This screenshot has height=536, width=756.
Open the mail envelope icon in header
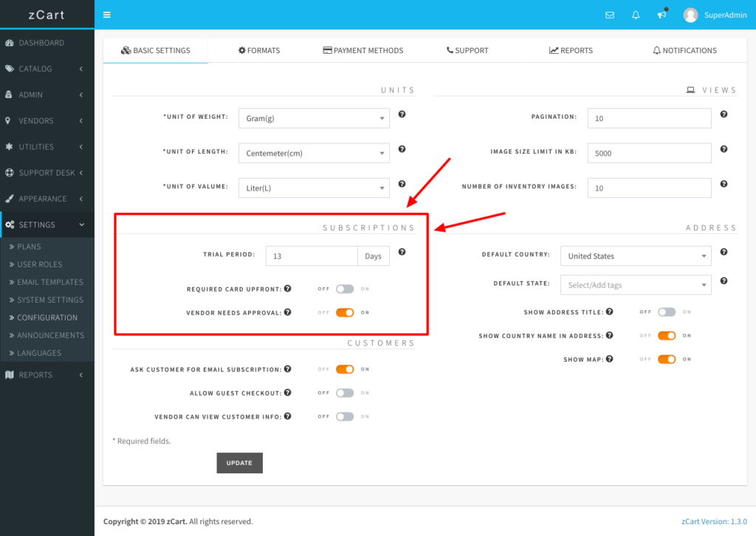point(610,15)
